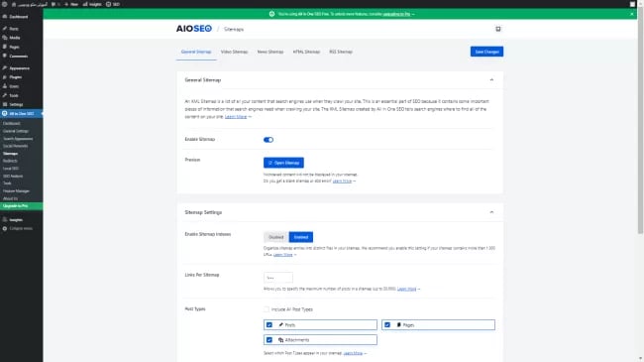Image resolution: width=644 pixels, height=362 pixels.
Task: Collapse the General Sitemap section
Action: (491, 80)
